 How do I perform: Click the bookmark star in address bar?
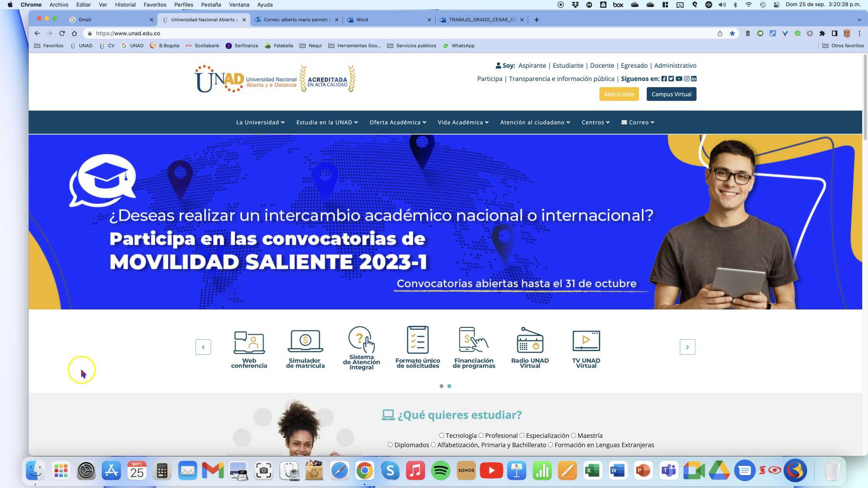point(732,33)
